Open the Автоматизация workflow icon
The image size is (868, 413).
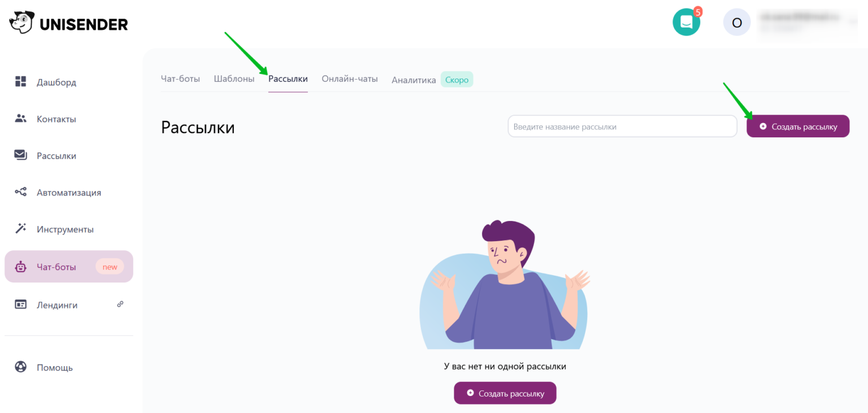tap(21, 192)
